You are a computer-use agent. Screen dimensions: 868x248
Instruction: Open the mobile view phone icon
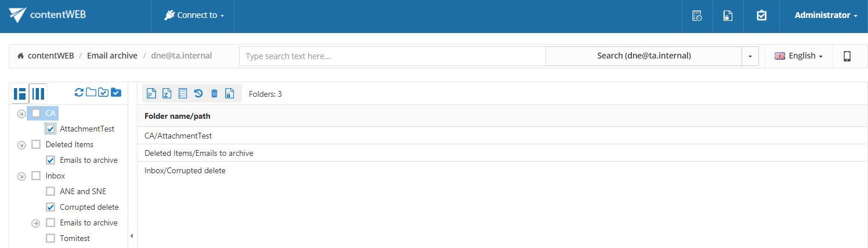click(x=847, y=56)
